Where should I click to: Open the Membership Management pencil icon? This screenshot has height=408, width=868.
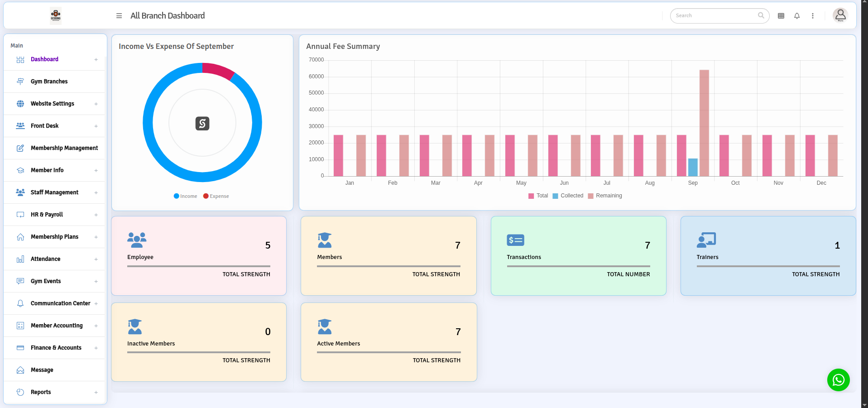(20, 148)
